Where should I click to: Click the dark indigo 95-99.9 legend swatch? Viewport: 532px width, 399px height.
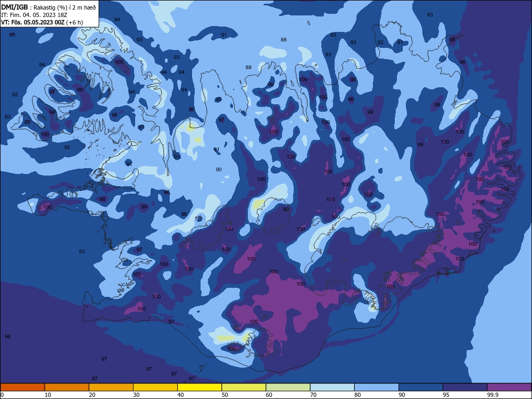click(x=465, y=387)
